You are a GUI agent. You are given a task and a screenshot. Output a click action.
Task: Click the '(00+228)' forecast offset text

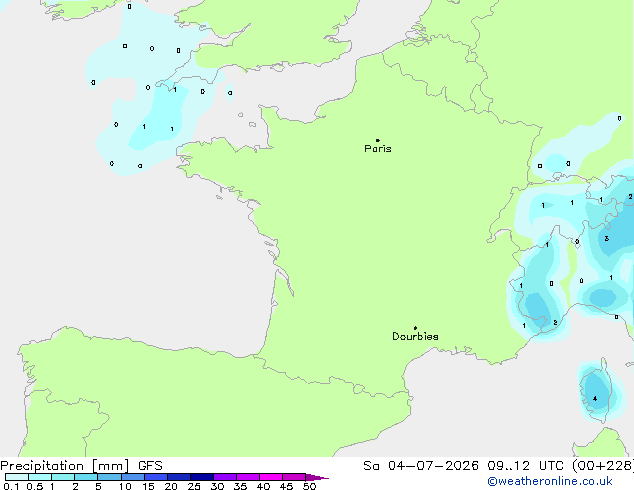603,466
